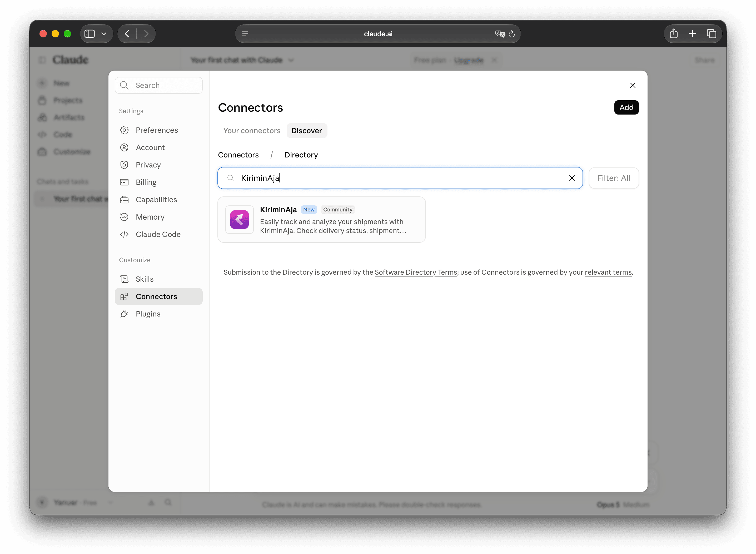
Task: Click the New badge on KiriminAja
Action: [309, 210]
